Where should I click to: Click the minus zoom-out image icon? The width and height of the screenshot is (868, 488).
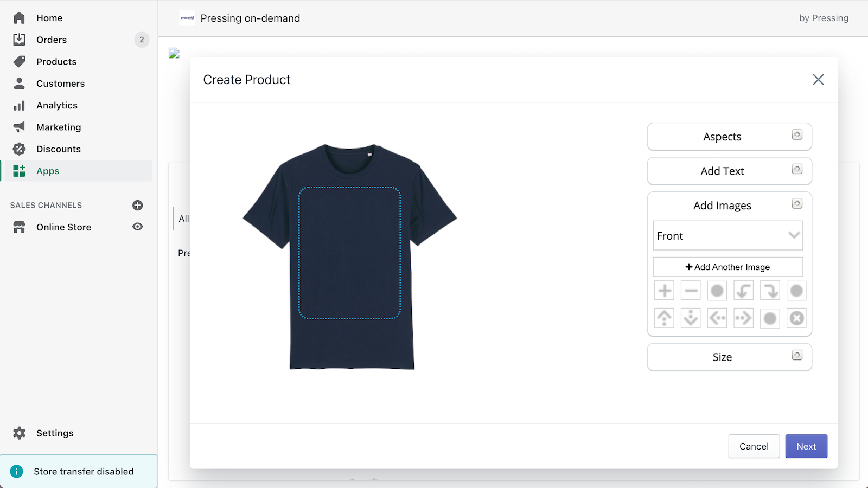click(x=691, y=291)
